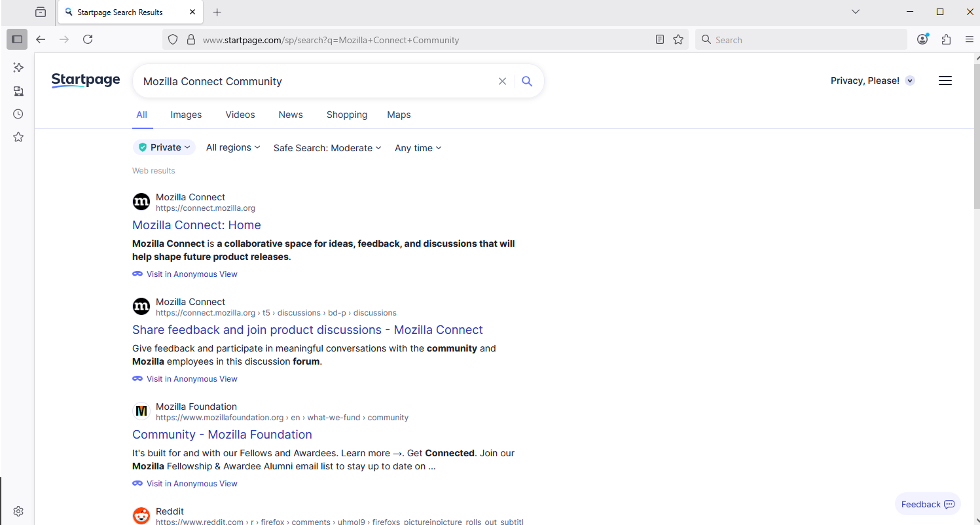
Task: Open the Mozilla Connect: Home result
Action: pyautogui.click(x=196, y=225)
